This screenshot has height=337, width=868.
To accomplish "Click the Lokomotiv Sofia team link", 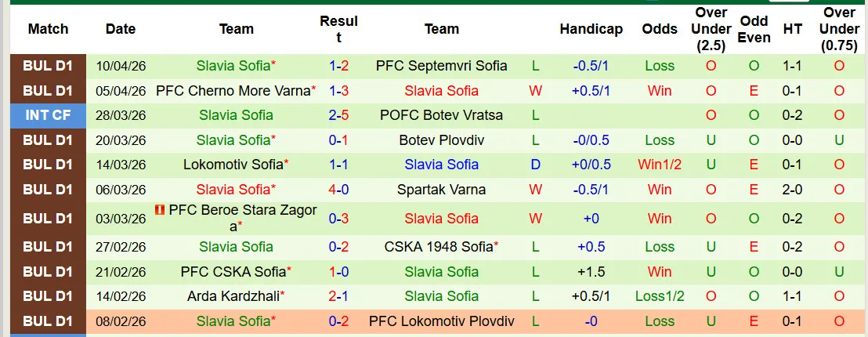I will 233,165.
